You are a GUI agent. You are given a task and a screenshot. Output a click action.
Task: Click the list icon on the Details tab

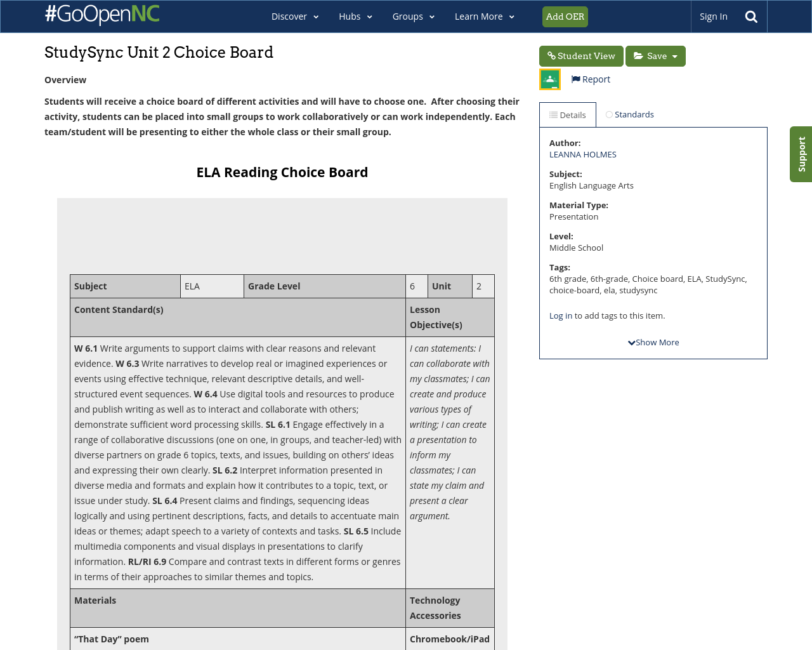[552, 114]
